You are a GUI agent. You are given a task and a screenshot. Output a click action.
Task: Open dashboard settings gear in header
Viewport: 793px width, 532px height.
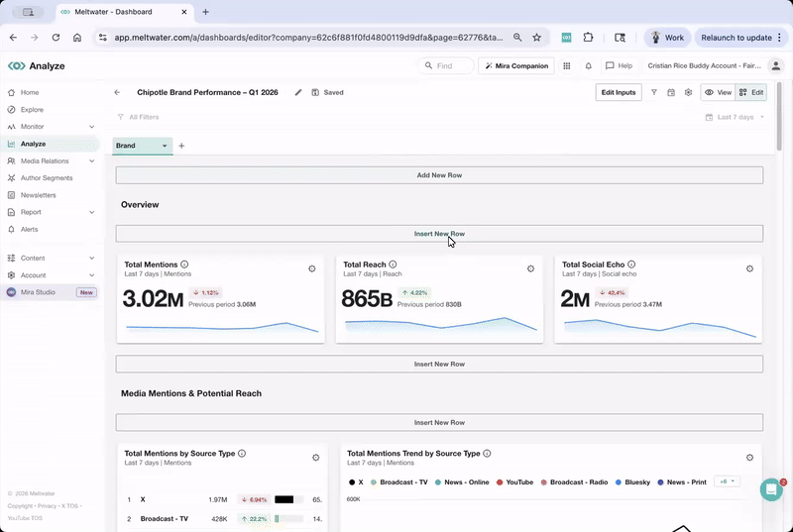(688, 92)
